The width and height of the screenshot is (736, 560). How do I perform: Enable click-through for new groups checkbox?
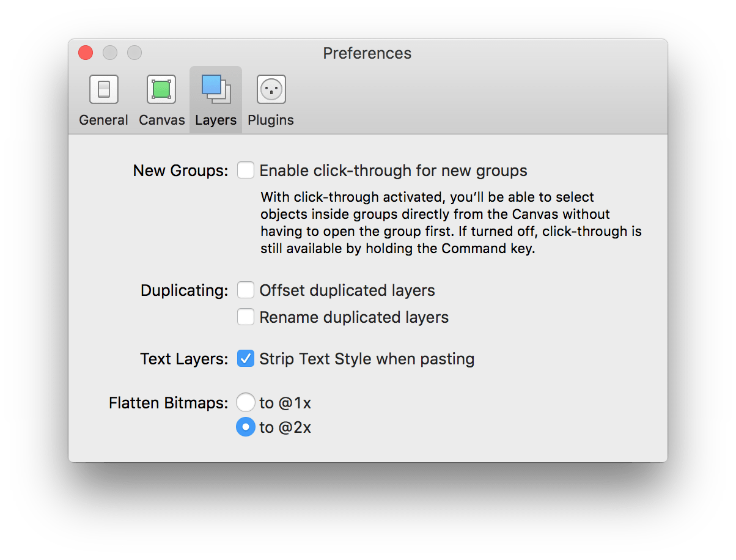click(246, 170)
